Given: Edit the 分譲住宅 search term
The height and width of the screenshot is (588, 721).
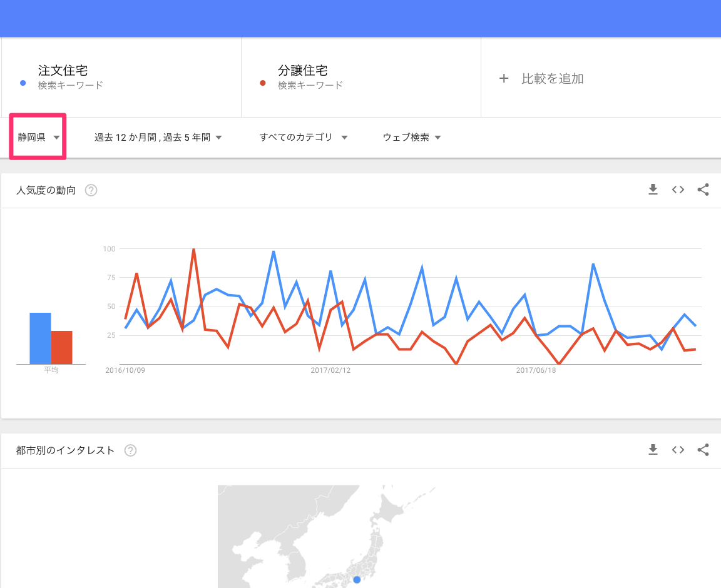Looking at the screenshot, I should click(x=303, y=71).
